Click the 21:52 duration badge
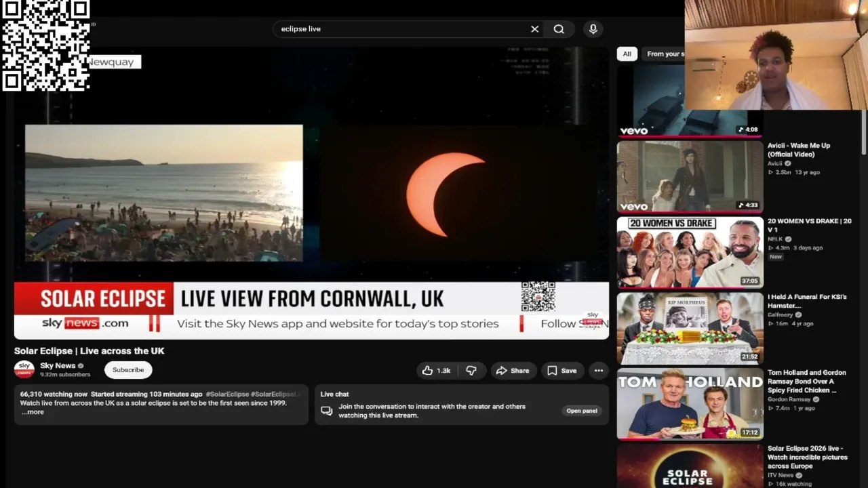 [749, 357]
